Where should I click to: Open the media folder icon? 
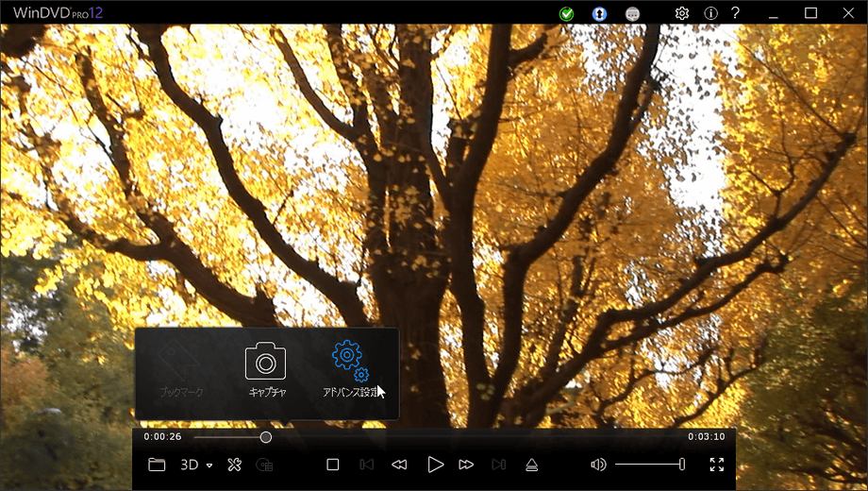click(157, 465)
